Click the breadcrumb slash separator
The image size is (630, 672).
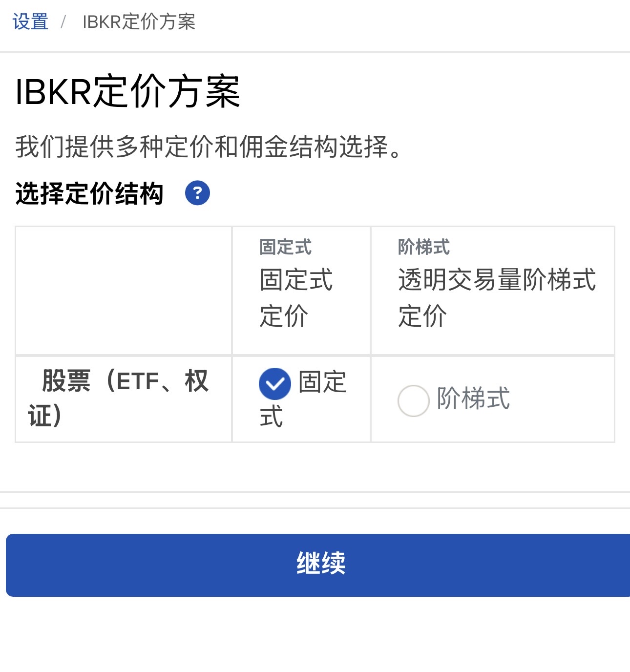[63, 22]
